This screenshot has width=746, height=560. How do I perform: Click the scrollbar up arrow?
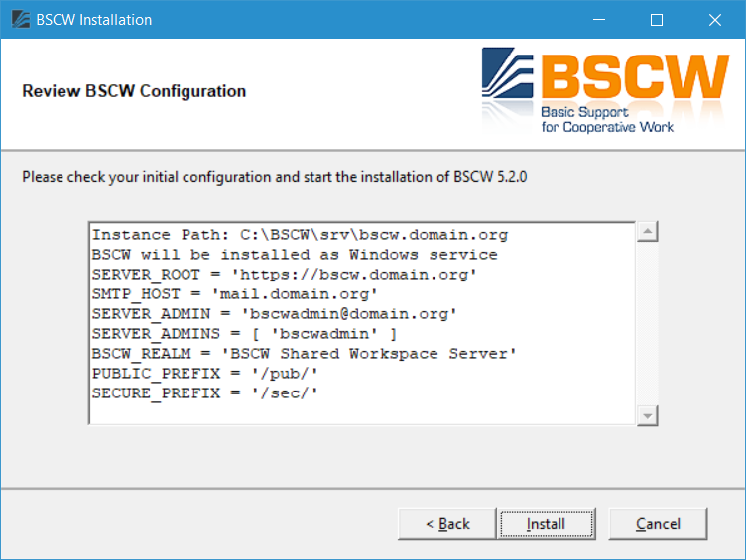pos(647,232)
